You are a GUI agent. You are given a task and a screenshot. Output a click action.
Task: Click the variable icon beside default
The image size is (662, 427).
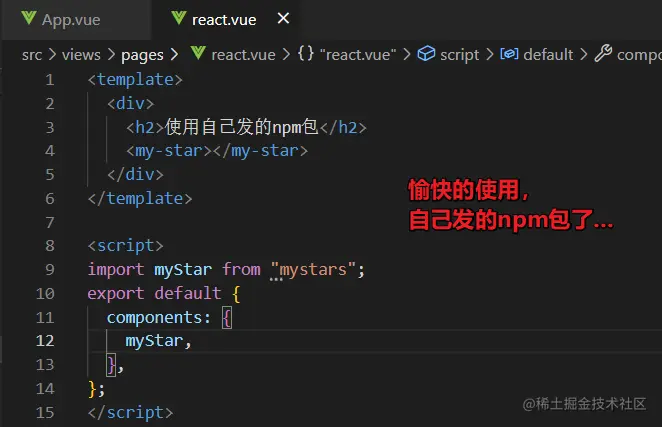[x=509, y=54]
